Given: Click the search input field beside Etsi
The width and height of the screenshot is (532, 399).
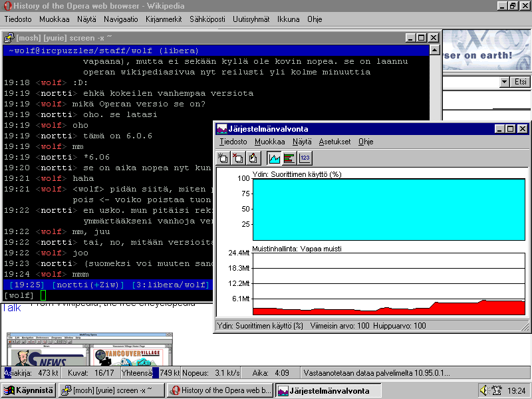Looking at the screenshot, I should click(x=471, y=82).
